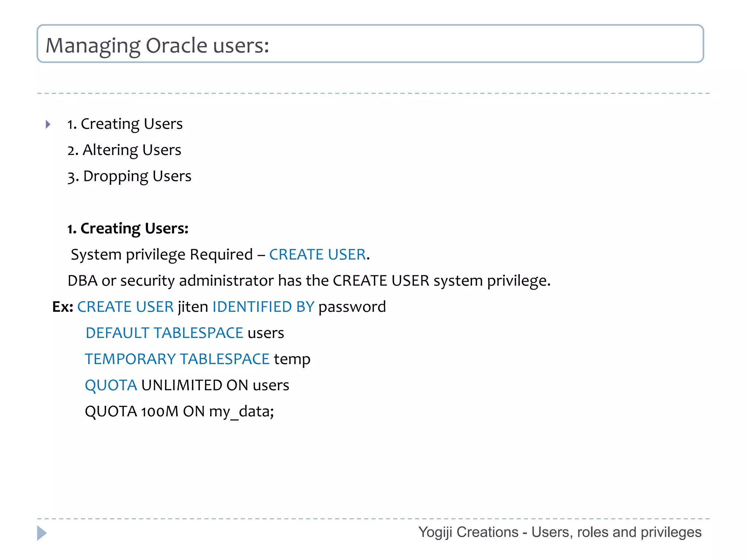Select the list item '2. Altering Users'
The height and width of the screenshot is (560, 747).
(124, 150)
